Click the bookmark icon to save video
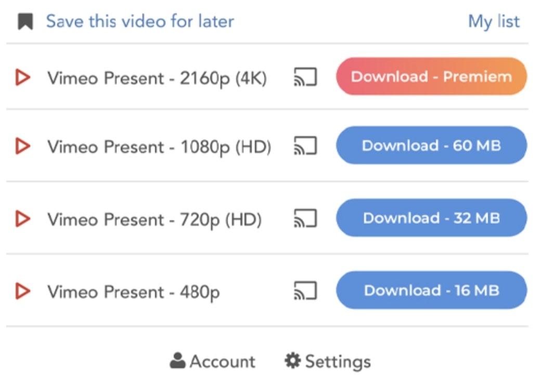Image resolution: width=541 pixels, height=392 pixels. click(25, 22)
